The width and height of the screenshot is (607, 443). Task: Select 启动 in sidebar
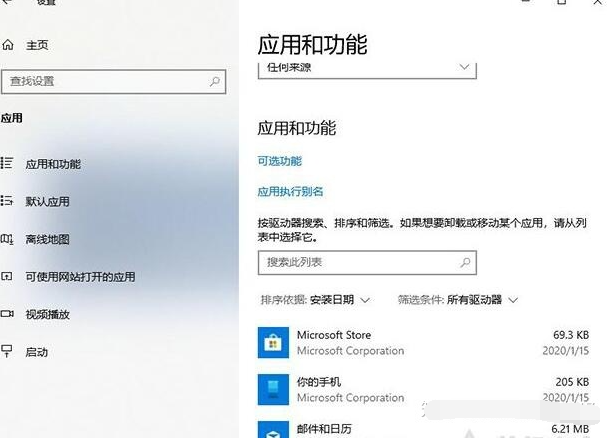37,352
